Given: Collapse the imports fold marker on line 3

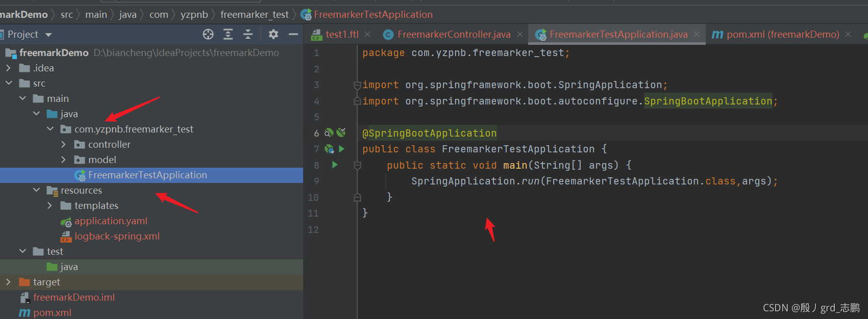Looking at the screenshot, I should (357, 85).
